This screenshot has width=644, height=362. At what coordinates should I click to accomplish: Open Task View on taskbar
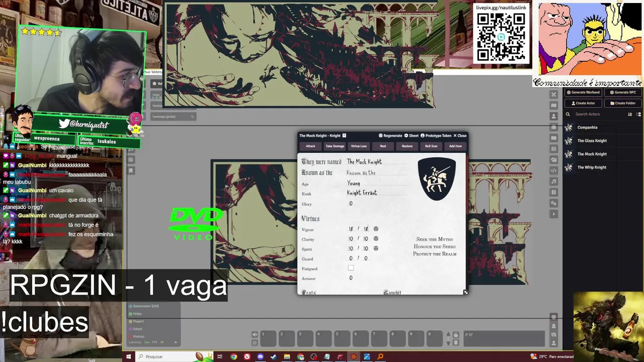coord(220,356)
